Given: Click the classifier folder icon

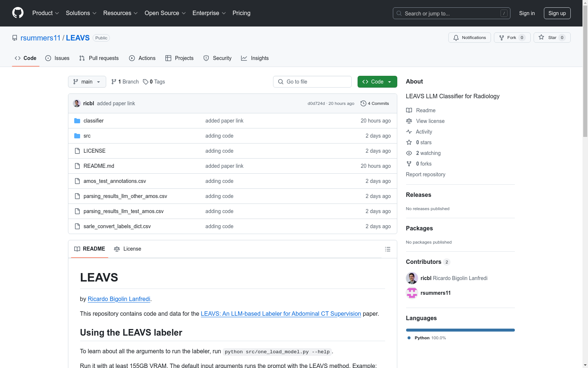Looking at the screenshot, I should [77, 121].
